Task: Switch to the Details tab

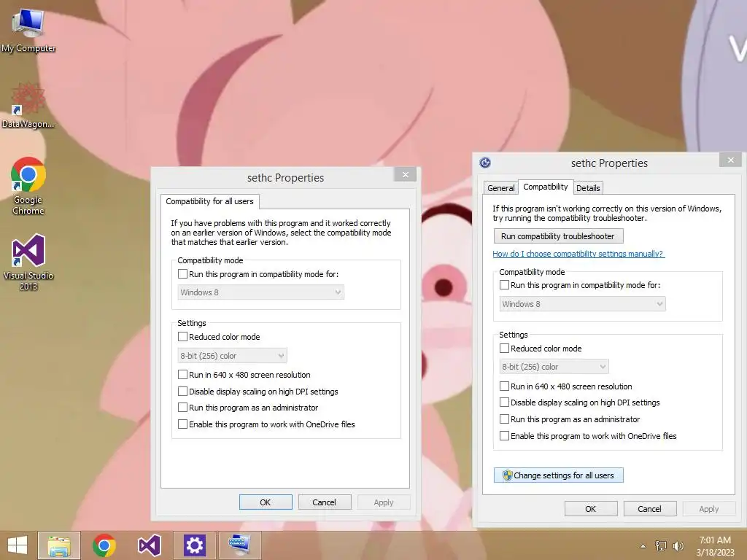Action: coord(588,188)
